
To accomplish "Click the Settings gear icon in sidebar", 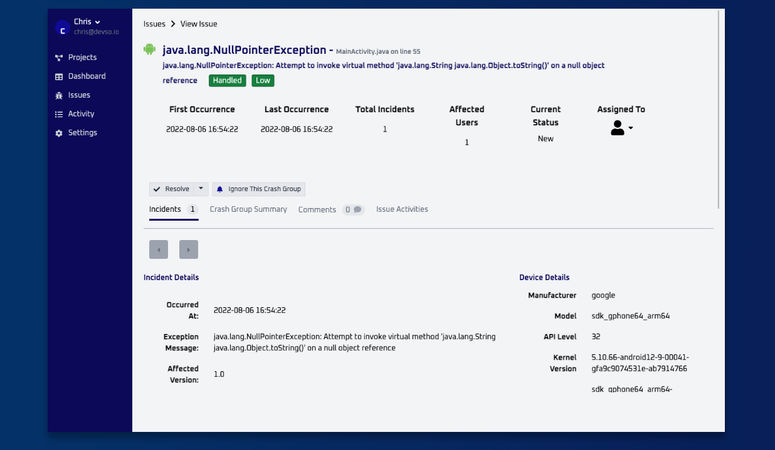I will pos(59,133).
